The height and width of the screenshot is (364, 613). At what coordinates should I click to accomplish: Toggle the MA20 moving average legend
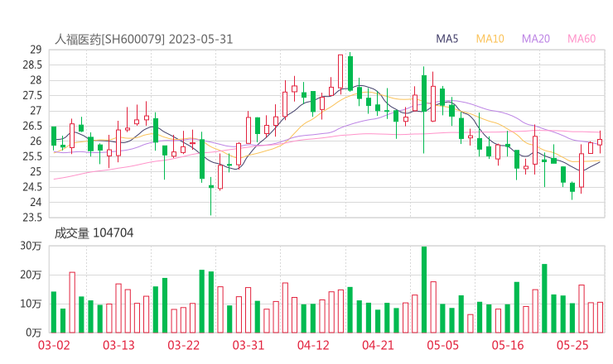pos(536,39)
